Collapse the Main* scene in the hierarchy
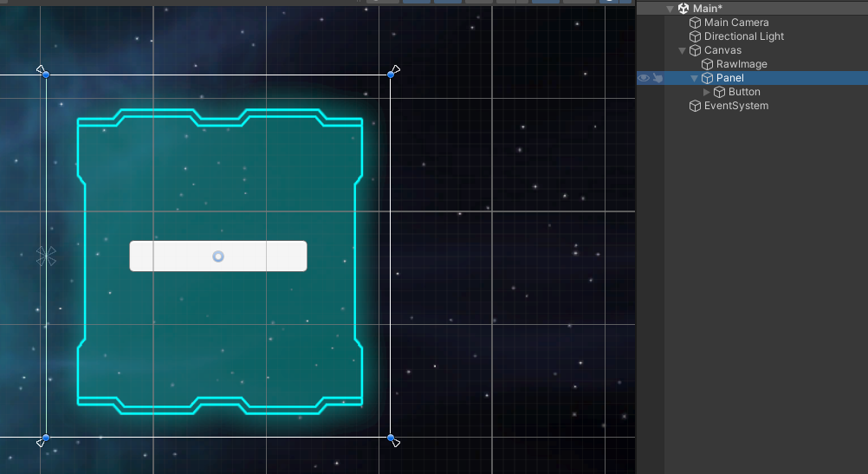Screen dimensions: 868x474 point(670,9)
